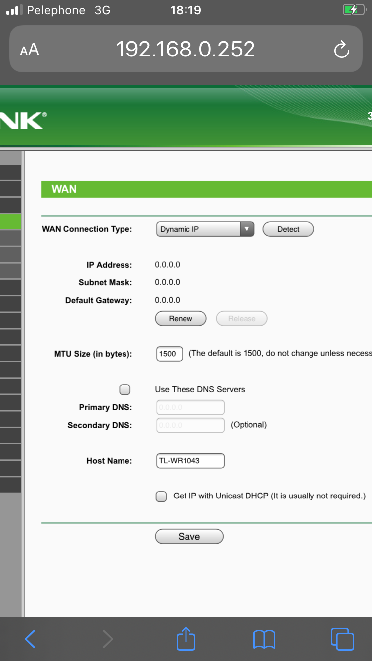
Task: Click the WAN section heading
Action: click(x=64, y=189)
